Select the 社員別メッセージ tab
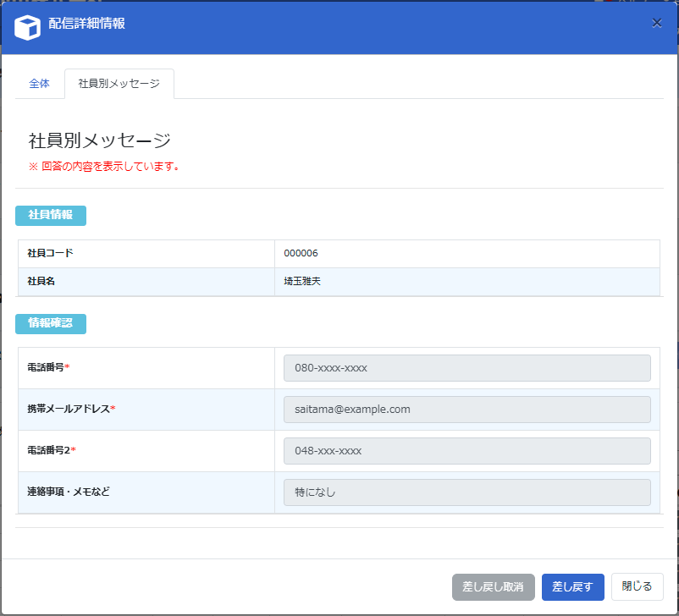 point(119,84)
